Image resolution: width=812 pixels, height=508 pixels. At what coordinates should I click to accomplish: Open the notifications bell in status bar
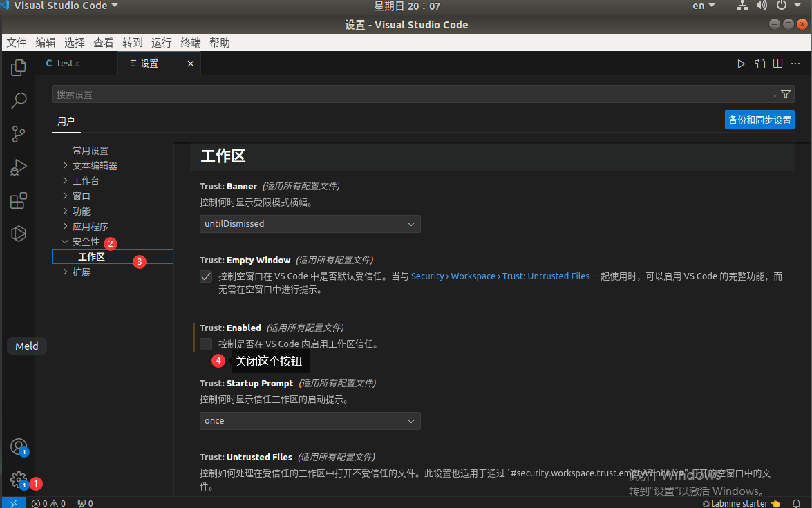coord(797,503)
